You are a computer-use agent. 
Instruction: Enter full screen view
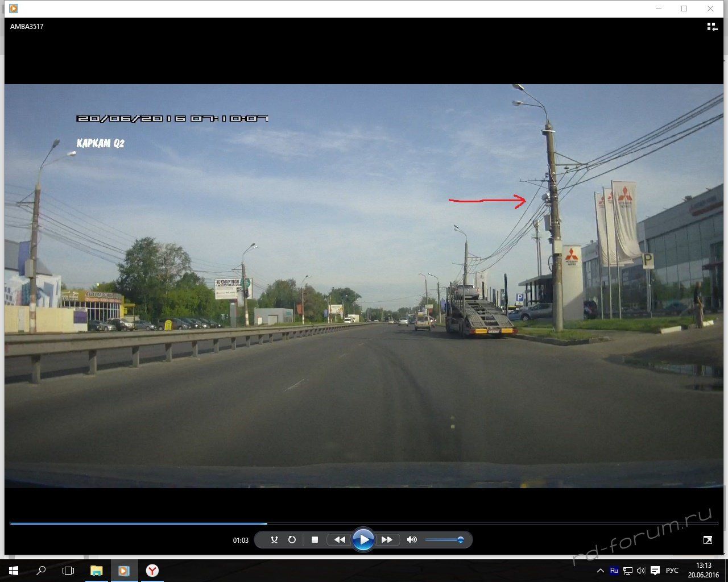tap(708, 540)
